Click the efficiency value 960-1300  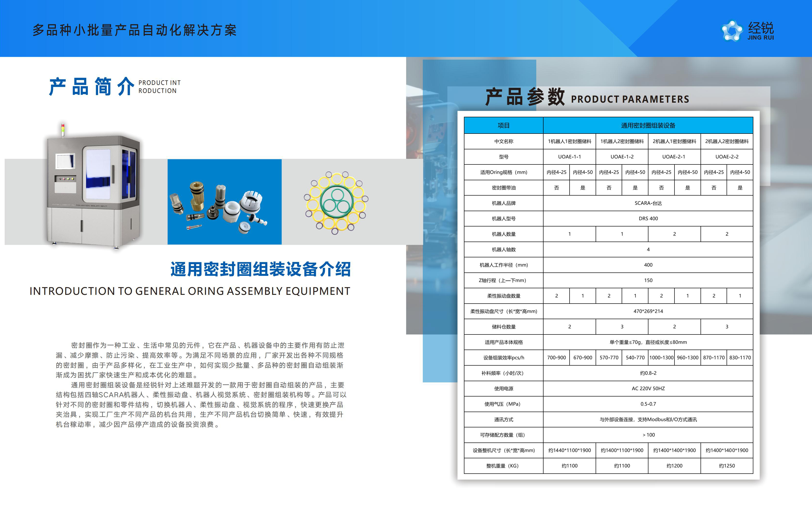tap(687, 358)
